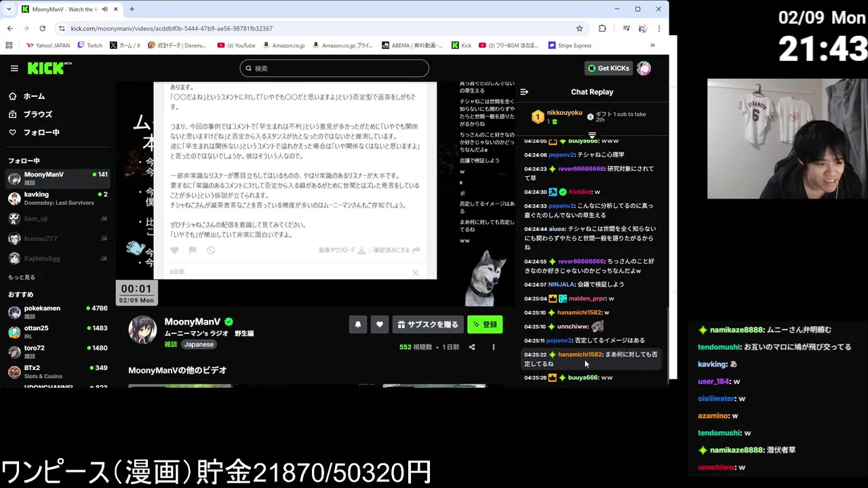Open the tab search dropdown arrow

coord(9,9)
